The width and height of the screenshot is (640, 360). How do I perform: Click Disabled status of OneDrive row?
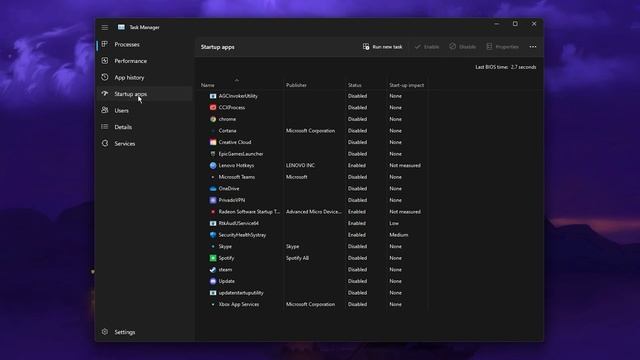point(358,189)
